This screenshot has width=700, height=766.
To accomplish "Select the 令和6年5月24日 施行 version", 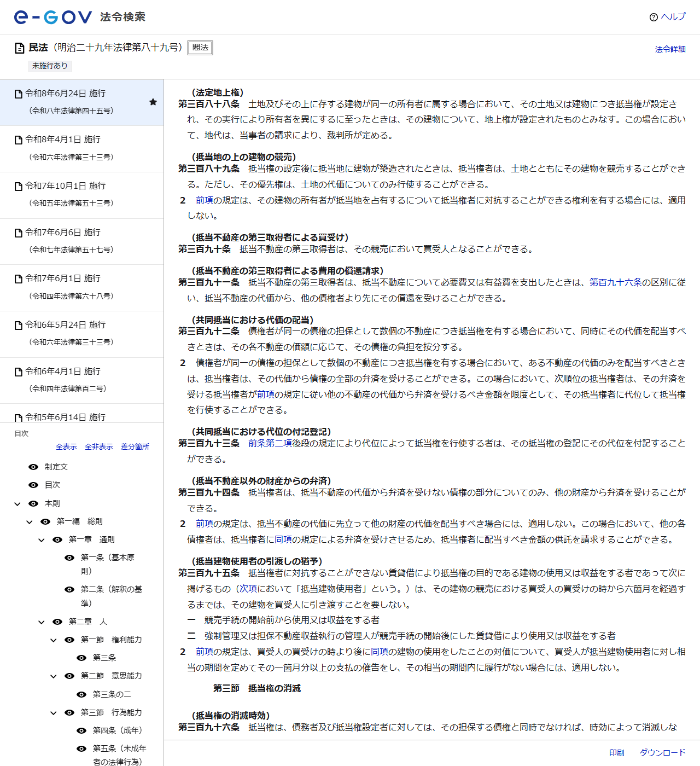I will 81,334.
